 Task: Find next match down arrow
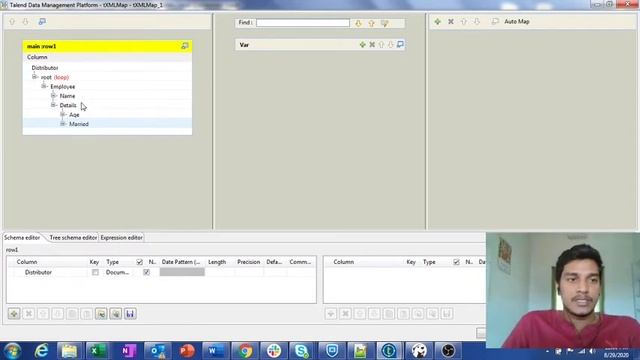click(x=358, y=23)
